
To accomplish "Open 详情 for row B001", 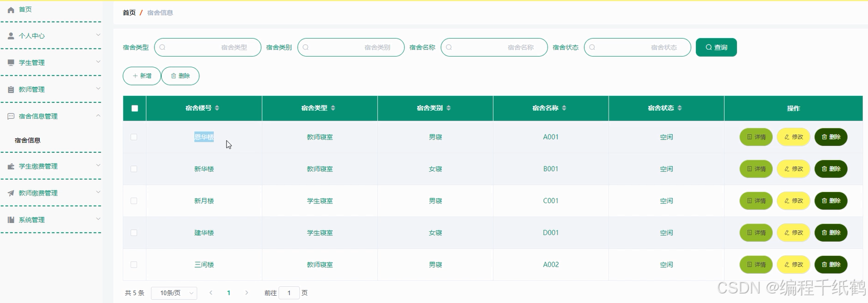I will pos(756,169).
